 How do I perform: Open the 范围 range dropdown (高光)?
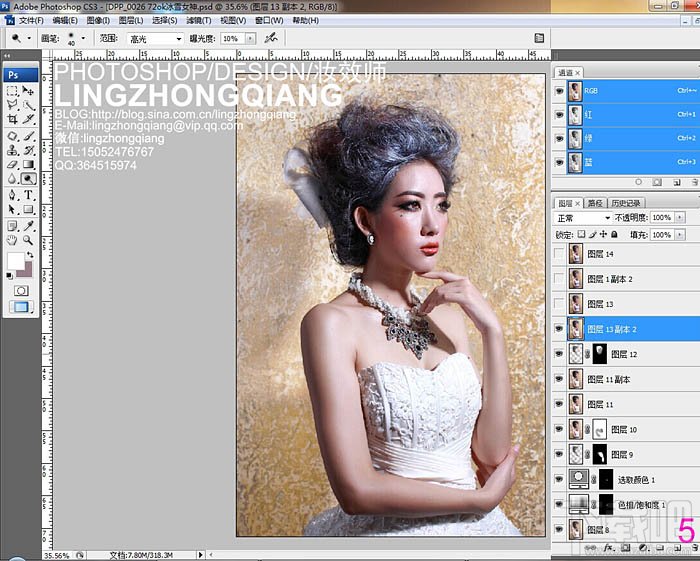(x=155, y=39)
